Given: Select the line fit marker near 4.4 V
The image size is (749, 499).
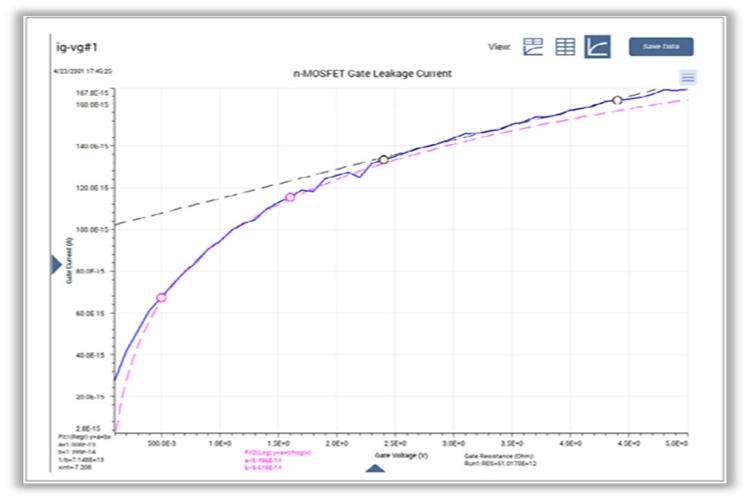Looking at the screenshot, I should 617,100.
